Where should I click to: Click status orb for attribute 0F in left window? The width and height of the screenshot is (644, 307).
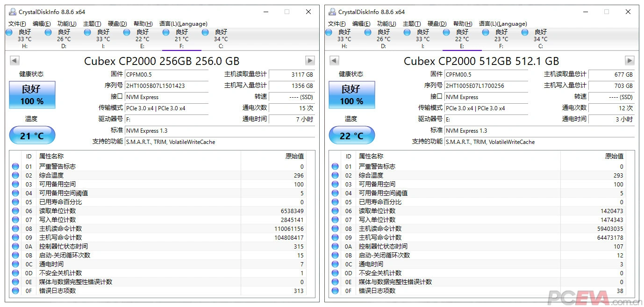coord(15,291)
